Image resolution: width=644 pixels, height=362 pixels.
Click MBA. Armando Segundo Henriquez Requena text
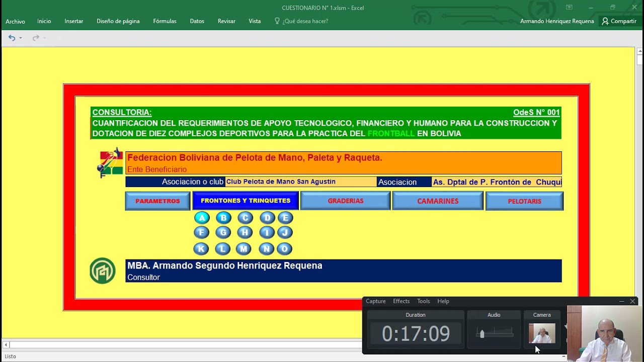225,265
